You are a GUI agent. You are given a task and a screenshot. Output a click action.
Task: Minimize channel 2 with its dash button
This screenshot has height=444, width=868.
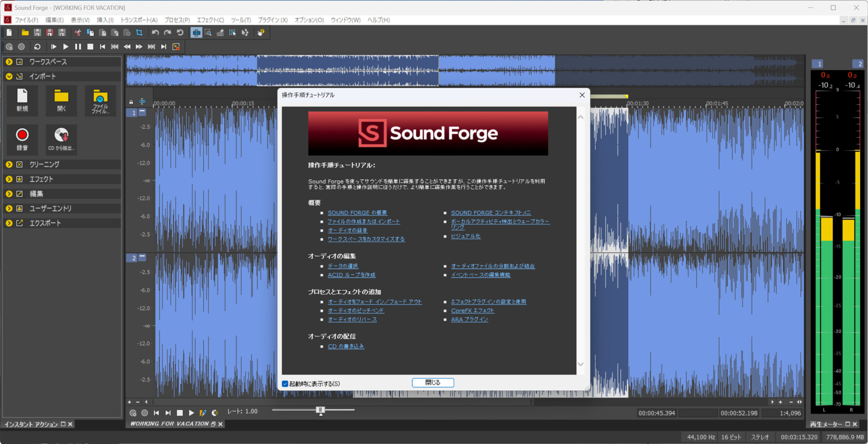pos(142,257)
